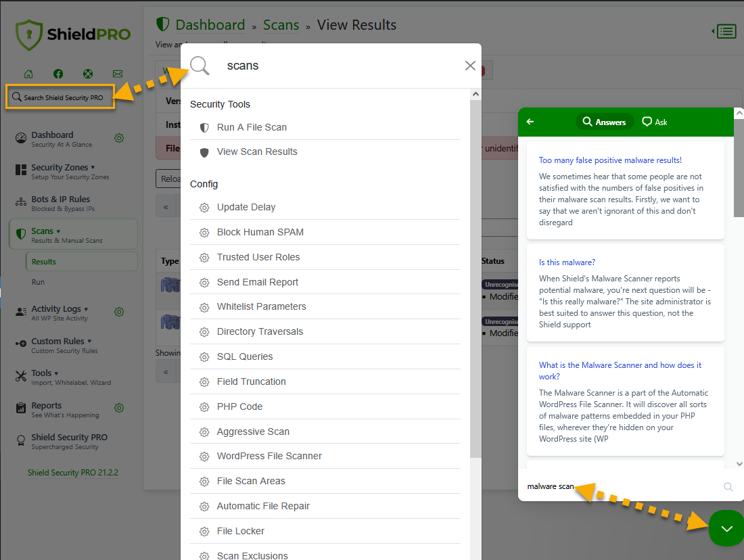744x560 pixels.
Task: Select Run A File Scan result
Action: pyautogui.click(x=325, y=127)
